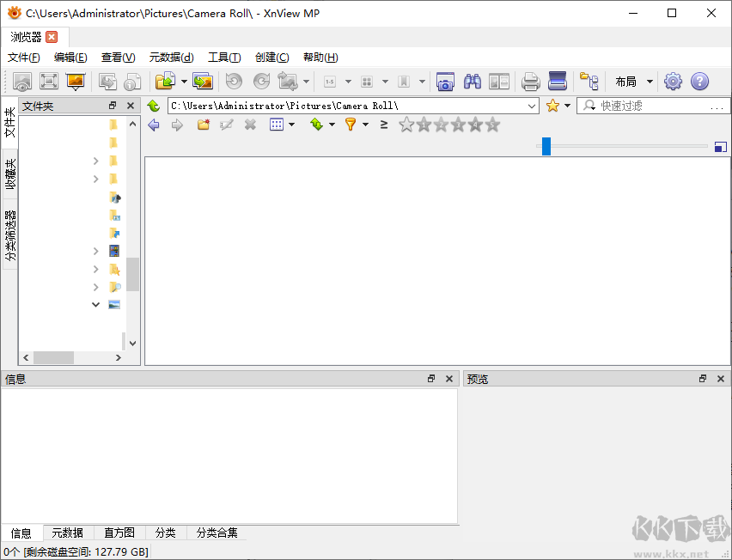Delete with the red X toolbar icon
732x560 pixels.
coord(249,125)
